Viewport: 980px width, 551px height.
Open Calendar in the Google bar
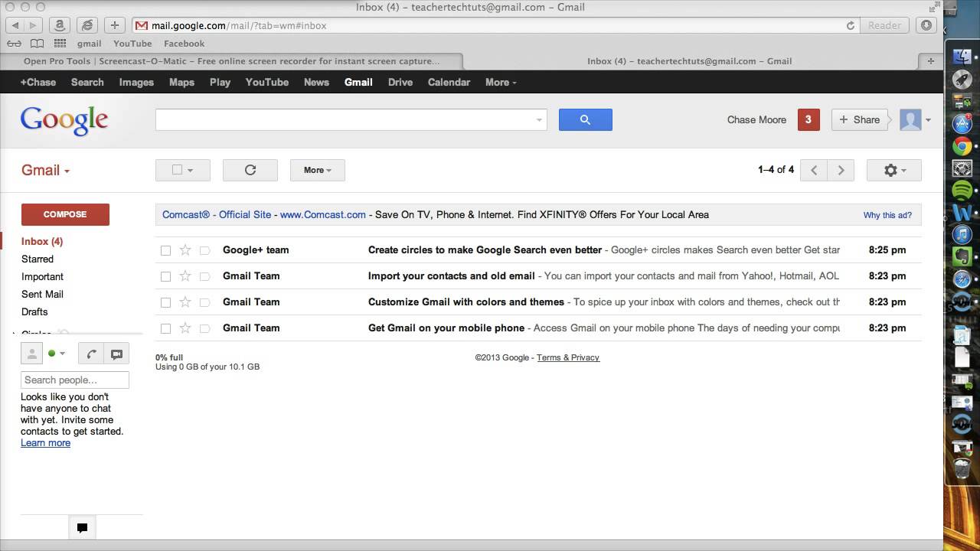pyautogui.click(x=449, y=82)
